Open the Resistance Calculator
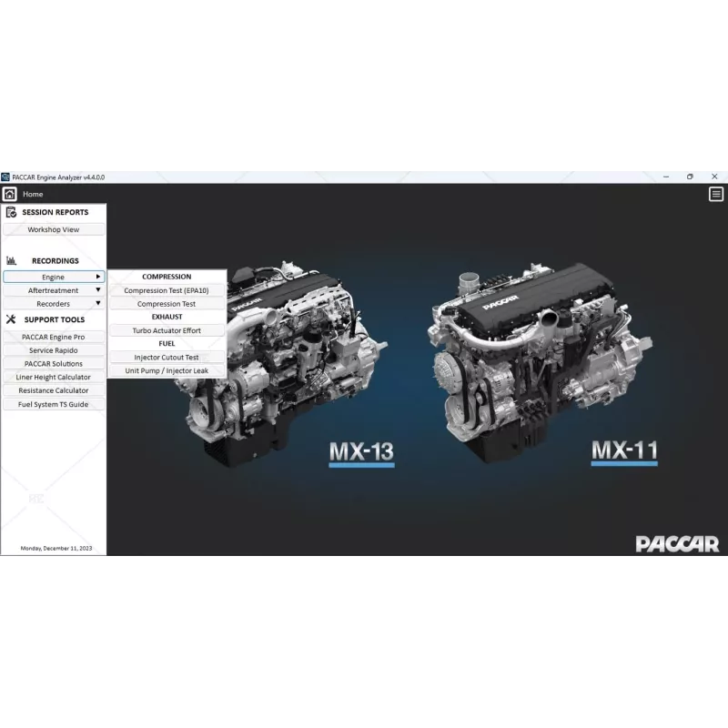728x728 pixels. point(53,389)
